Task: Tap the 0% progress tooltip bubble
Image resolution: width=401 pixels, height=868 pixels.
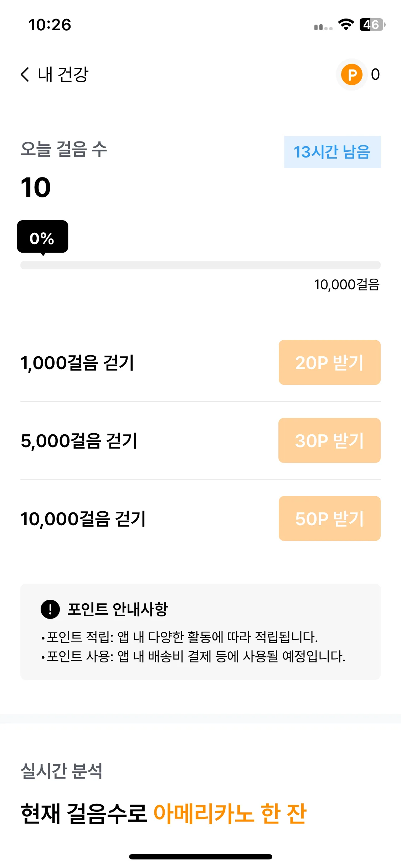Action: click(42, 237)
